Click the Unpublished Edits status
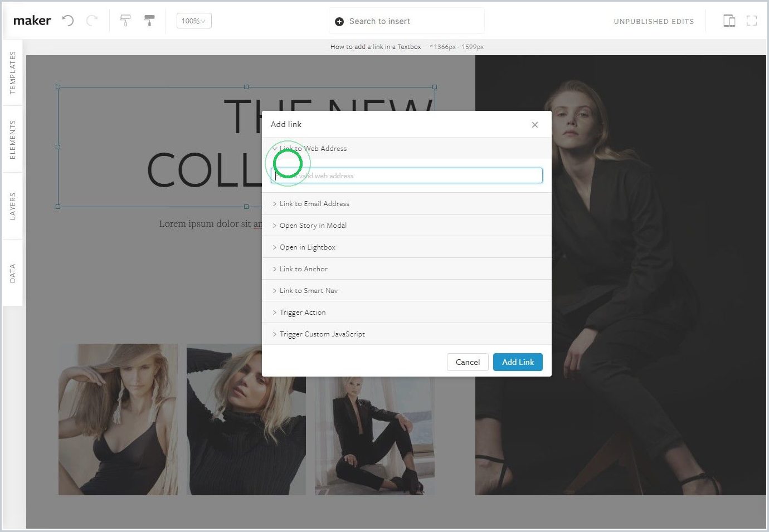Viewport: 769px width, 532px height. [x=654, y=22]
